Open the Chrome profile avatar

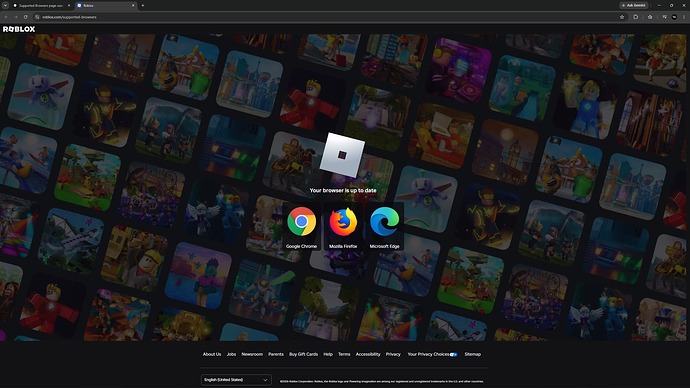[x=674, y=17]
